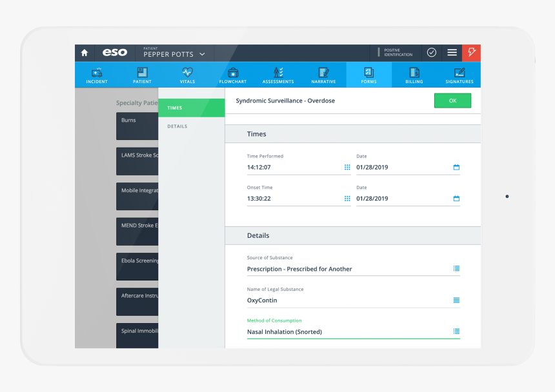The image size is (555, 392).
Task: Open the Narrative tab
Action: click(323, 75)
